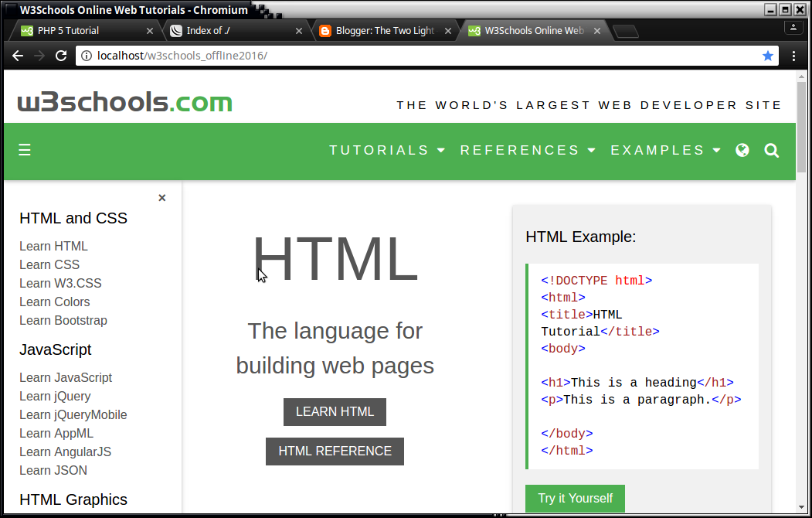Image resolution: width=812 pixels, height=518 pixels.
Task: Click the <!DOCTYPE html> code line
Action: pos(596,281)
